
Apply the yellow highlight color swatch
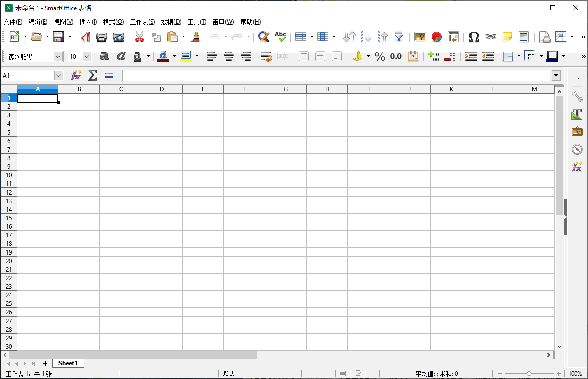coord(186,56)
